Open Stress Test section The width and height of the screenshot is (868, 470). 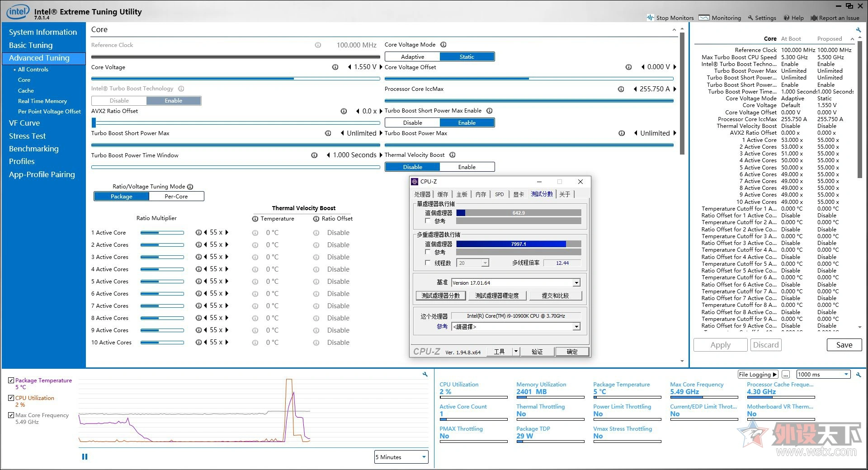[x=27, y=136]
